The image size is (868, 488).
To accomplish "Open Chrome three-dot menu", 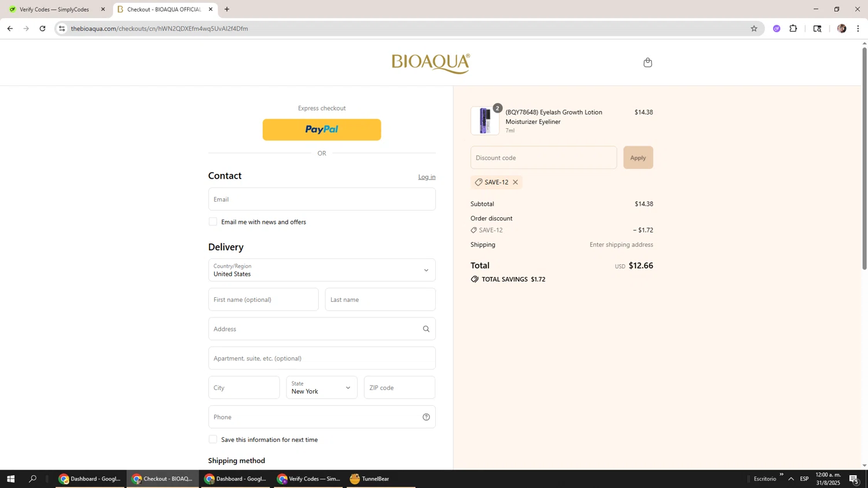I will (x=858, y=28).
